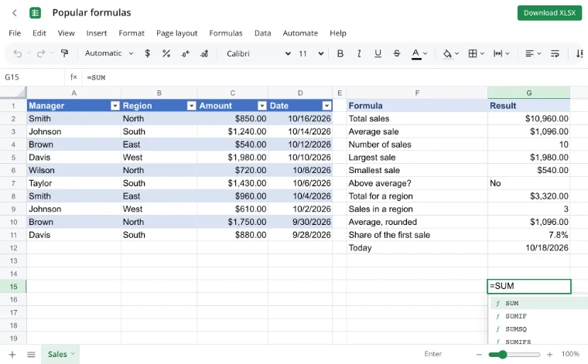Toggle bold formatting
The width and height of the screenshot is (588, 364).
[340, 53]
